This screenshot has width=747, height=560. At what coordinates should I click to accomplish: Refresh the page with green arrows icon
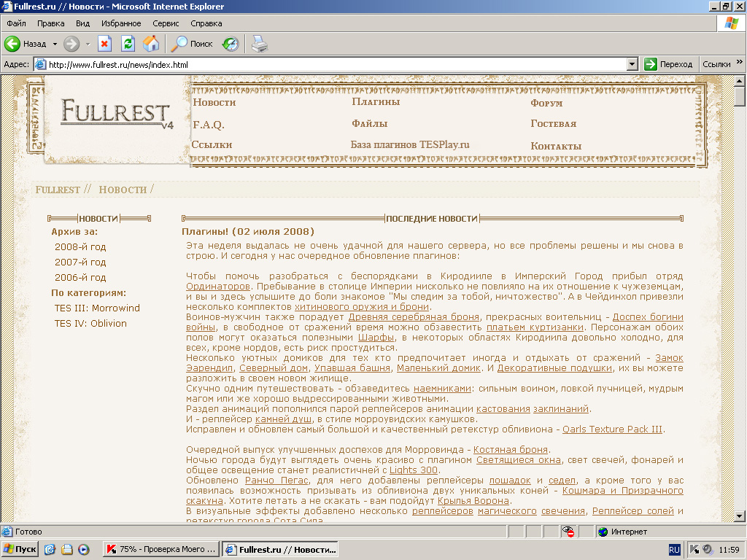[128, 44]
